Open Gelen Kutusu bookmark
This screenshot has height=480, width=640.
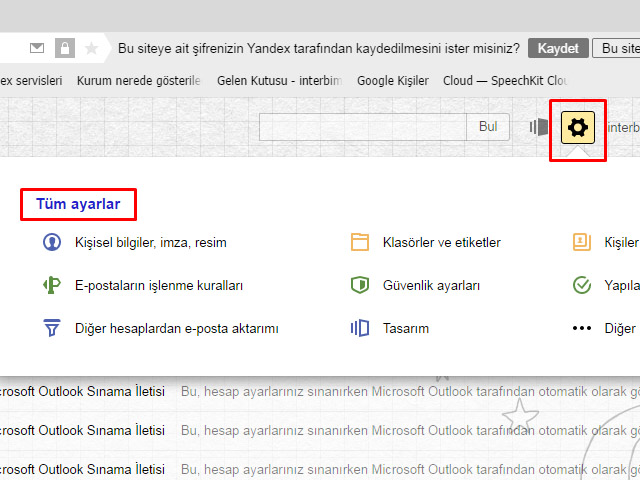point(279,80)
